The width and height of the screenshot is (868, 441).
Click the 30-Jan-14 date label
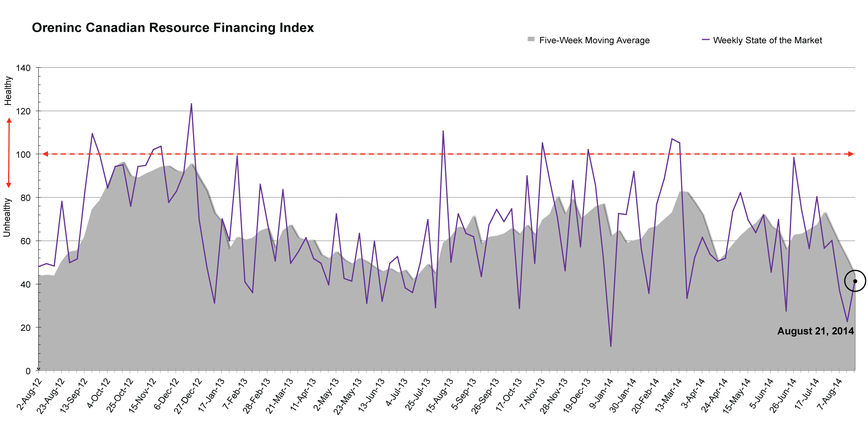click(x=623, y=395)
